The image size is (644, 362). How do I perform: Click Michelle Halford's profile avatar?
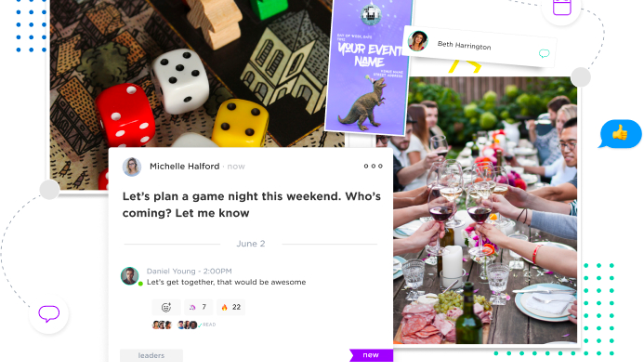point(132,167)
